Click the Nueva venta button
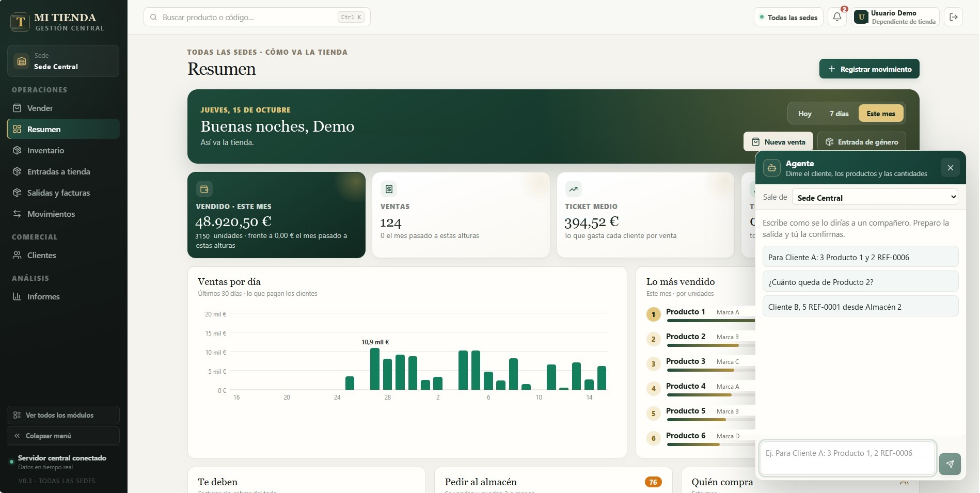 coord(778,141)
